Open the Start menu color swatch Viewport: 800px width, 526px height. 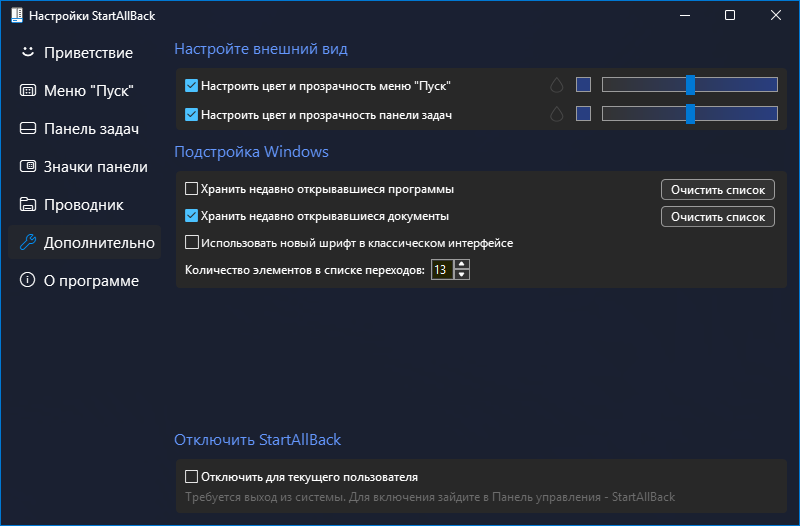pyautogui.click(x=583, y=86)
